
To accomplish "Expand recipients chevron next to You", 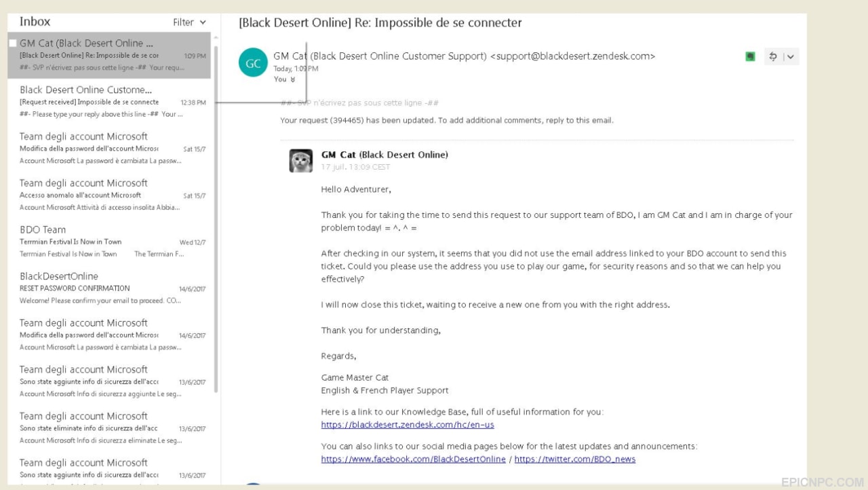I will (x=293, y=79).
